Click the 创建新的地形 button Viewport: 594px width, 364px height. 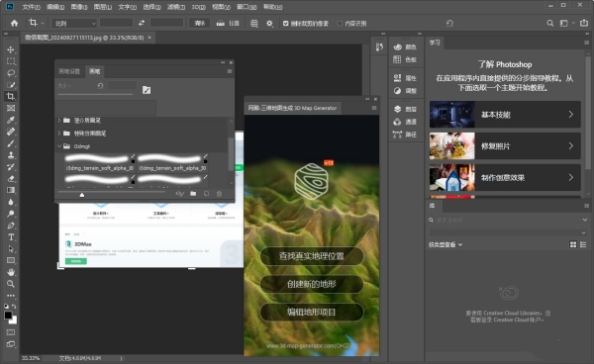pyautogui.click(x=312, y=284)
